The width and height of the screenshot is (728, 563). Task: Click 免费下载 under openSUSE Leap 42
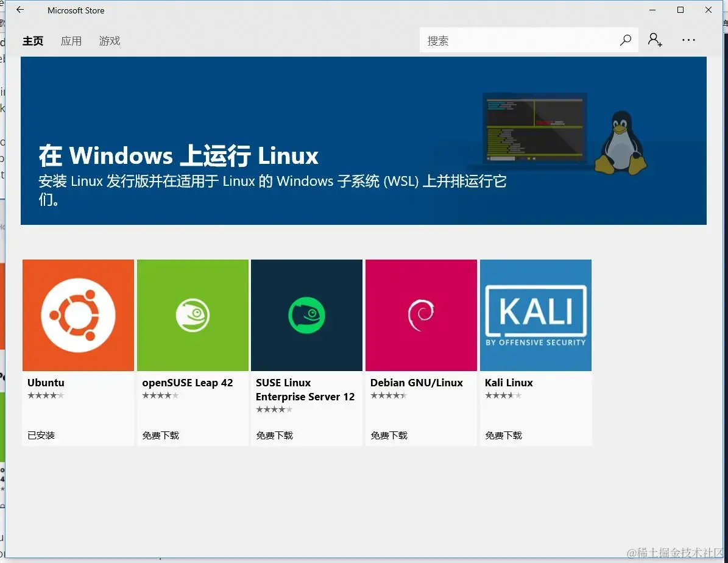(160, 435)
